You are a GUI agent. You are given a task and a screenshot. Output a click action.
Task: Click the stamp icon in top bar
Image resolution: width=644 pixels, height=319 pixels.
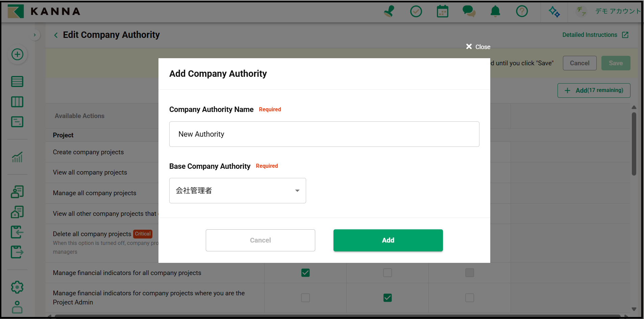[x=389, y=12]
